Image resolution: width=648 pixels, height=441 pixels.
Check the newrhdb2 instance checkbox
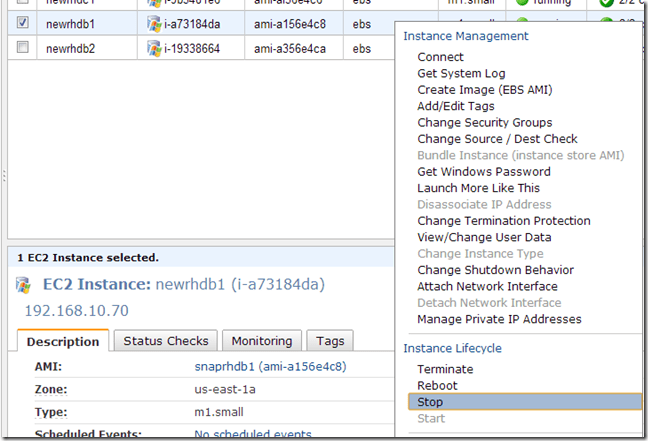pos(22,47)
